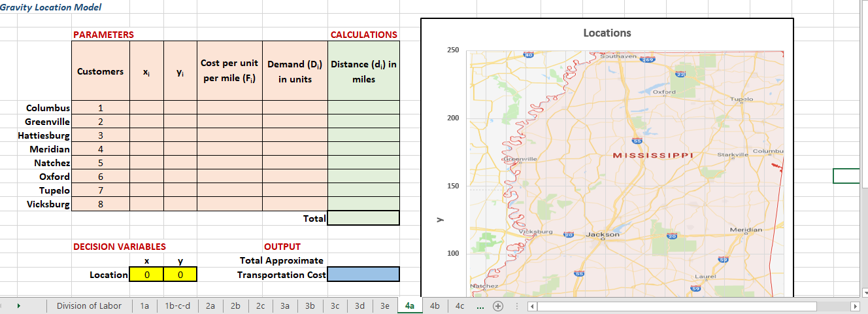Select the blue Transportation Cost output cell
868x314 pixels.
coord(363,274)
